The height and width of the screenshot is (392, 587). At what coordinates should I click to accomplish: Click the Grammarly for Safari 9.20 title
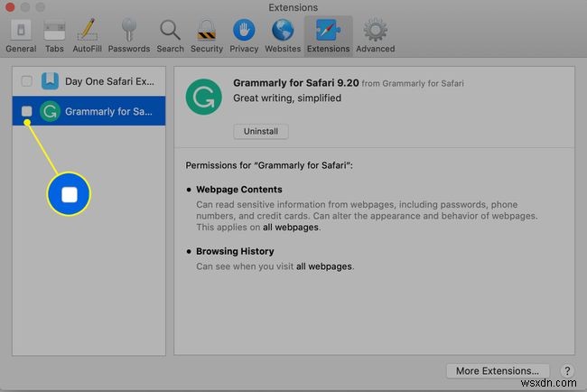(x=295, y=83)
